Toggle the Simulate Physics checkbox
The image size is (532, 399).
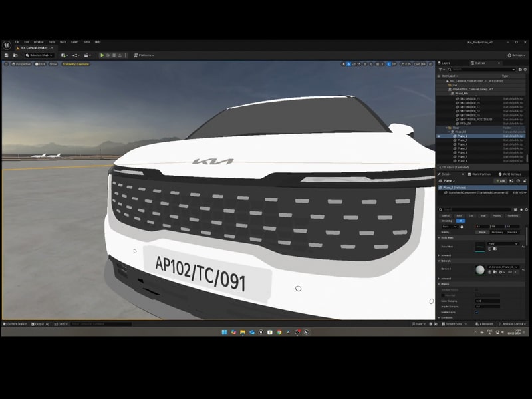click(477, 289)
